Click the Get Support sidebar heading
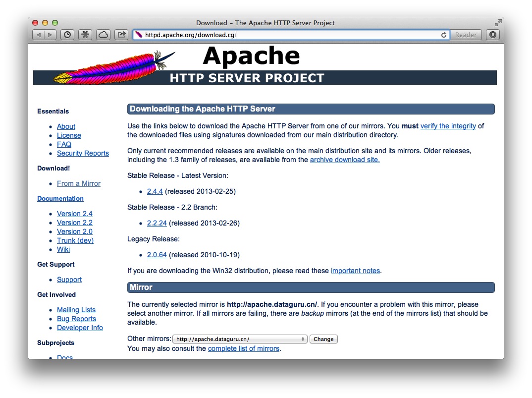 click(56, 265)
